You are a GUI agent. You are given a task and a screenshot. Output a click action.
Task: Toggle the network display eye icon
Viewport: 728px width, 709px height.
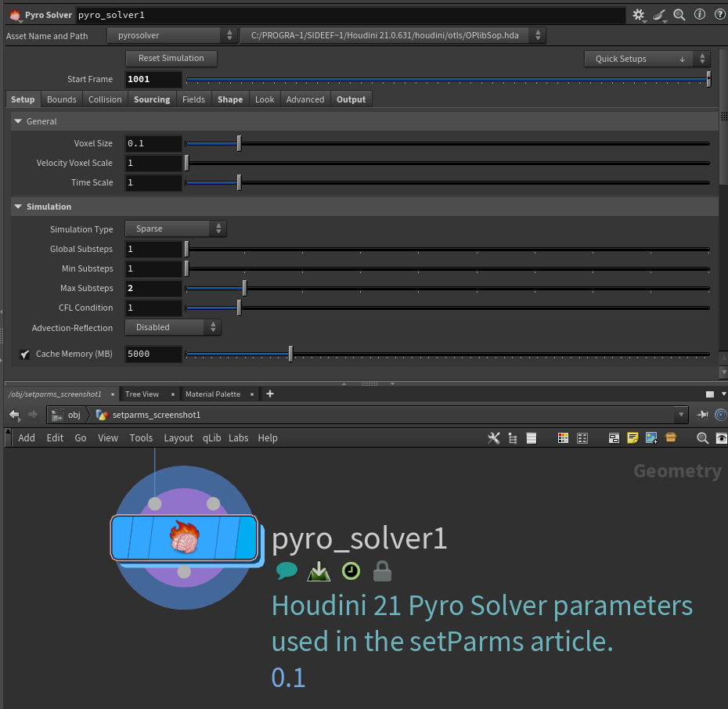[x=722, y=438]
